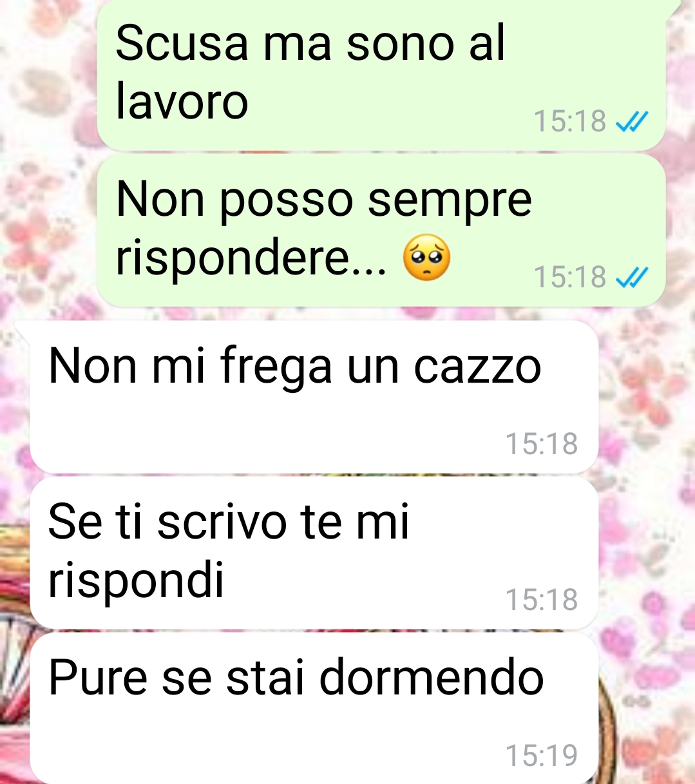The width and height of the screenshot is (695, 784).
Task: Tap 15:18 timestamp on 'Scusa ma sono' message
Action: (570, 121)
